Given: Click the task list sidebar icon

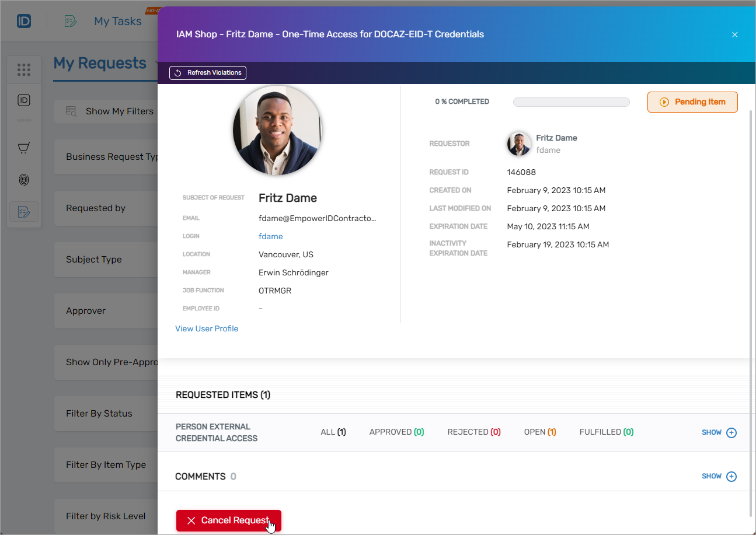Looking at the screenshot, I should tap(24, 211).
